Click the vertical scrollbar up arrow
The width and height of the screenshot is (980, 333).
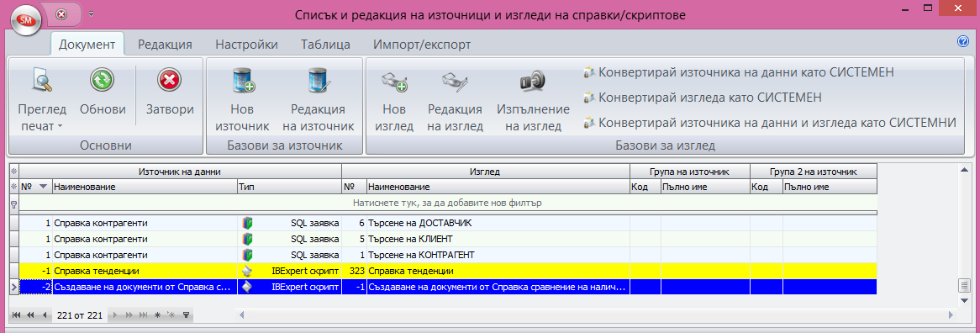(x=964, y=171)
